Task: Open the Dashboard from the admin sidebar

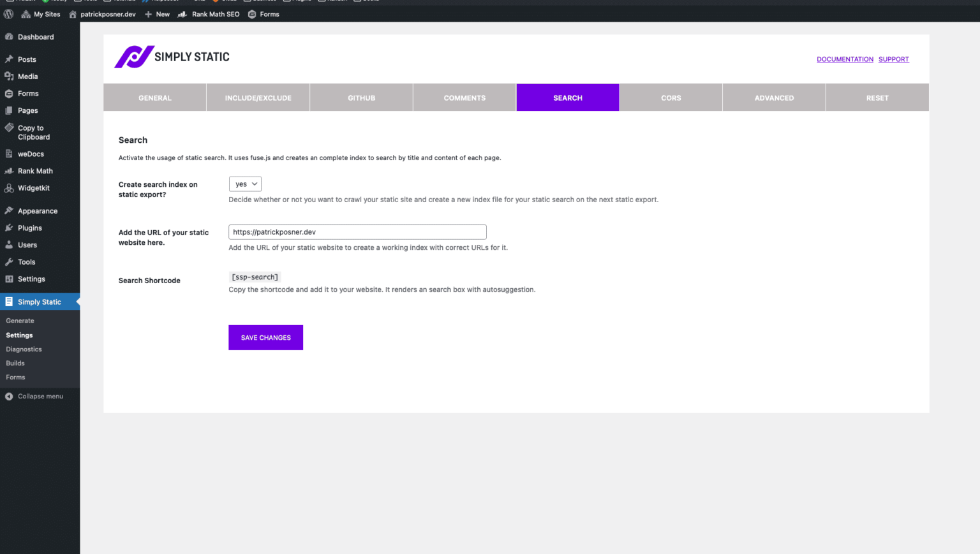Action: (10, 36)
